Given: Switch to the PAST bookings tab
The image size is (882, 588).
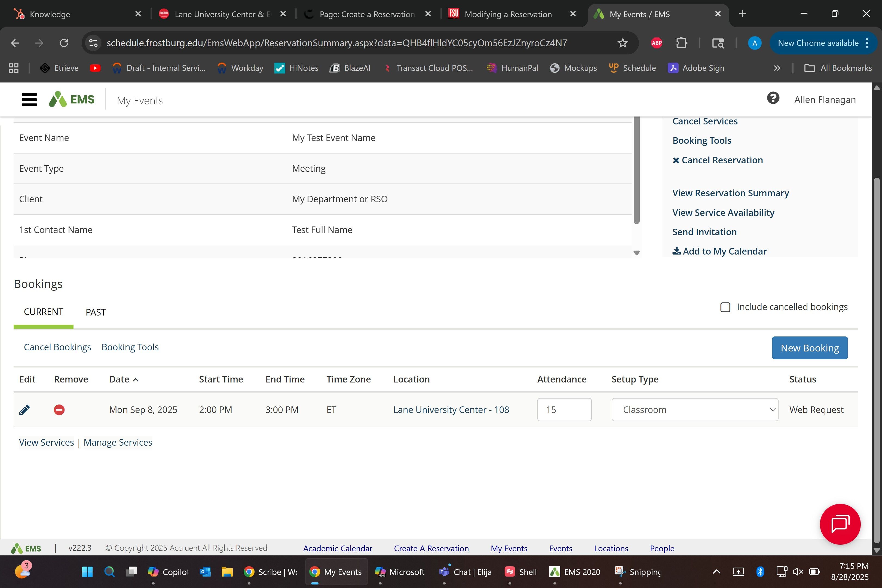Looking at the screenshot, I should tap(96, 313).
